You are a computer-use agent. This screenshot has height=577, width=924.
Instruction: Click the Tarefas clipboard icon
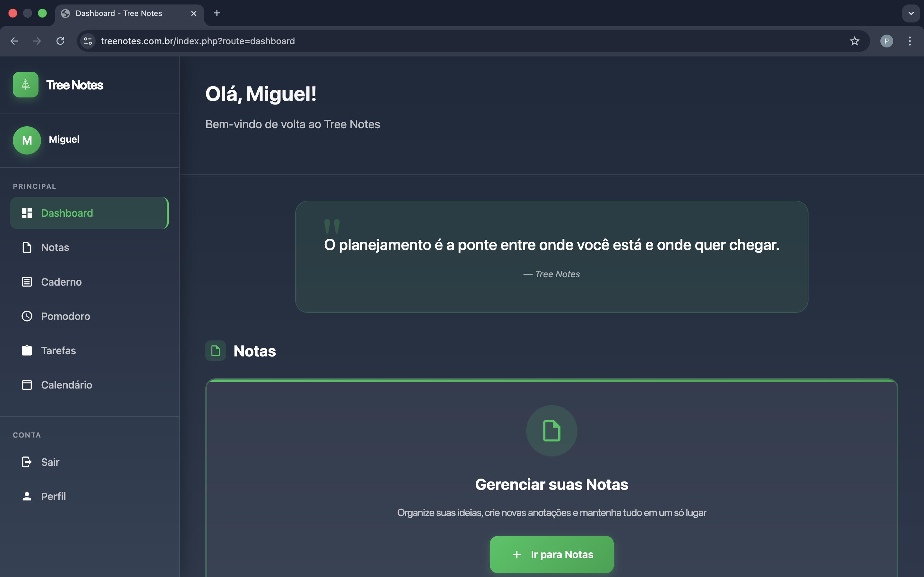coord(27,350)
